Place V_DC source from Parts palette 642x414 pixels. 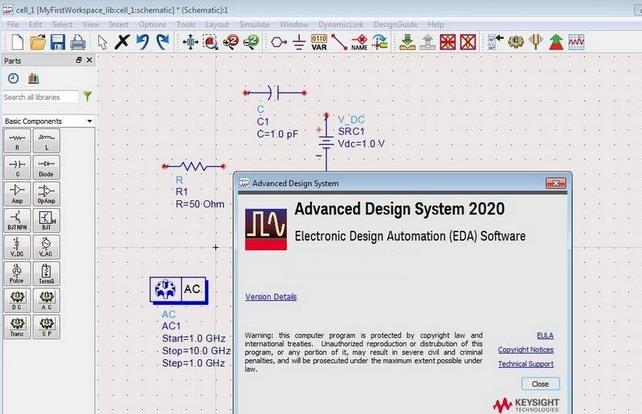pos(17,247)
